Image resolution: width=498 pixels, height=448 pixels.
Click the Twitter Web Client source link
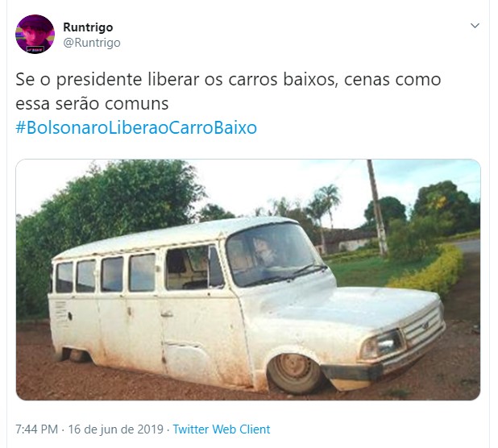click(222, 429)
